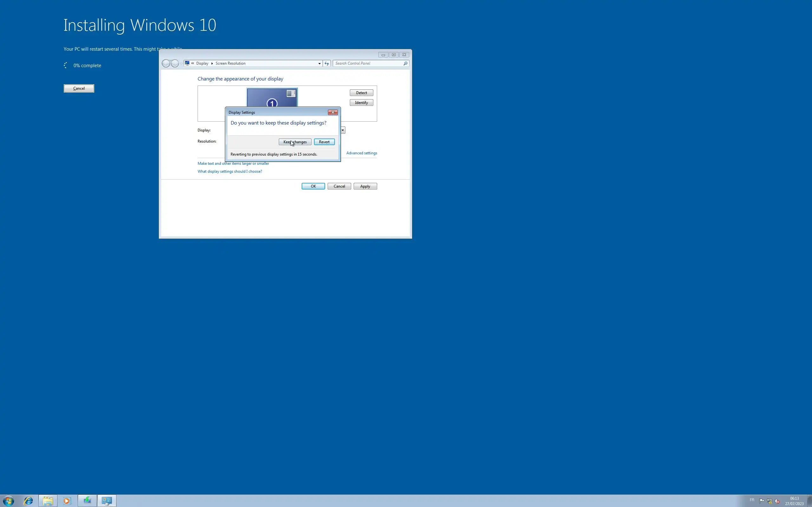
Task: Open the network status tray icon
Action: coord(769,501)
